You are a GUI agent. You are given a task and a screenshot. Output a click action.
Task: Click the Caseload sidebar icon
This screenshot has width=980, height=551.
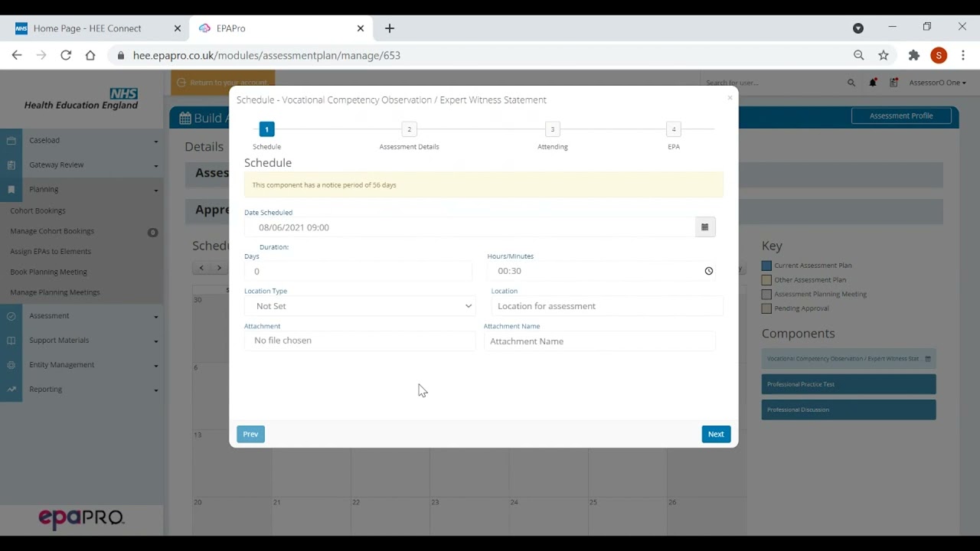11,141
